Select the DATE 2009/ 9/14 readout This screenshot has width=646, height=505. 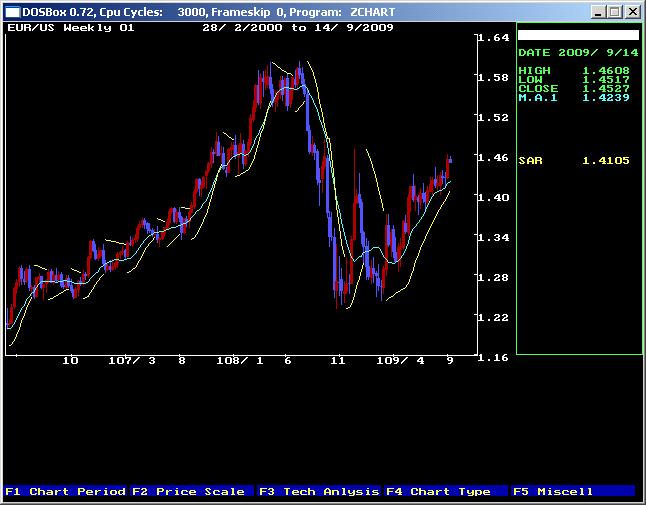point(578,53)
